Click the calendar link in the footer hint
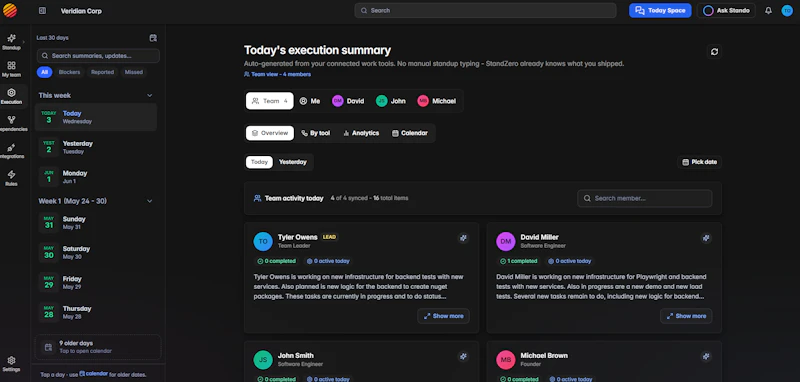 [x=93, y=374]
